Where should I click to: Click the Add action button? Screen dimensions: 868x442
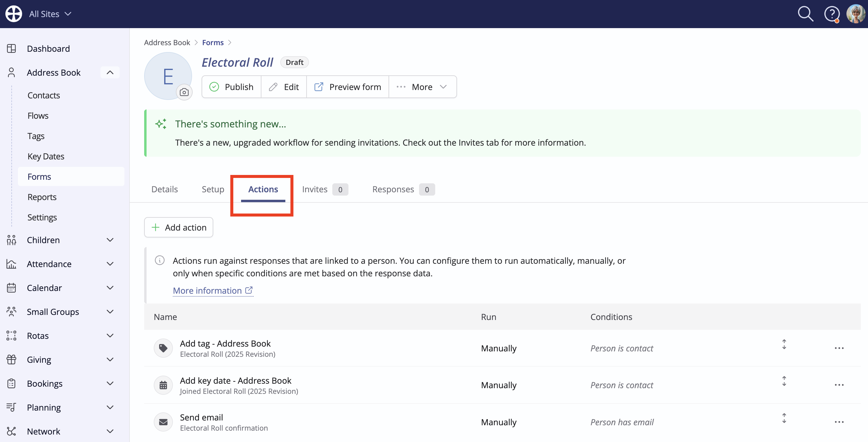(x=179, y=227)
